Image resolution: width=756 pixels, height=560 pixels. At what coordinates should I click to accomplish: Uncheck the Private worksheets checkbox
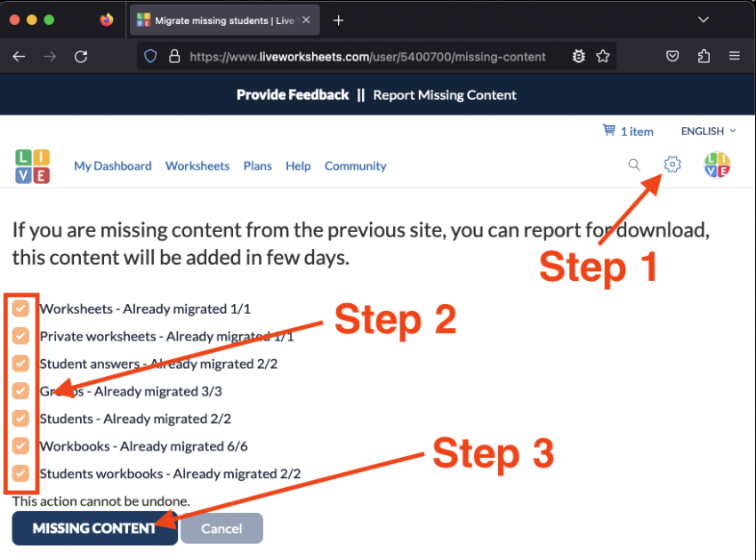pos(20,336)
